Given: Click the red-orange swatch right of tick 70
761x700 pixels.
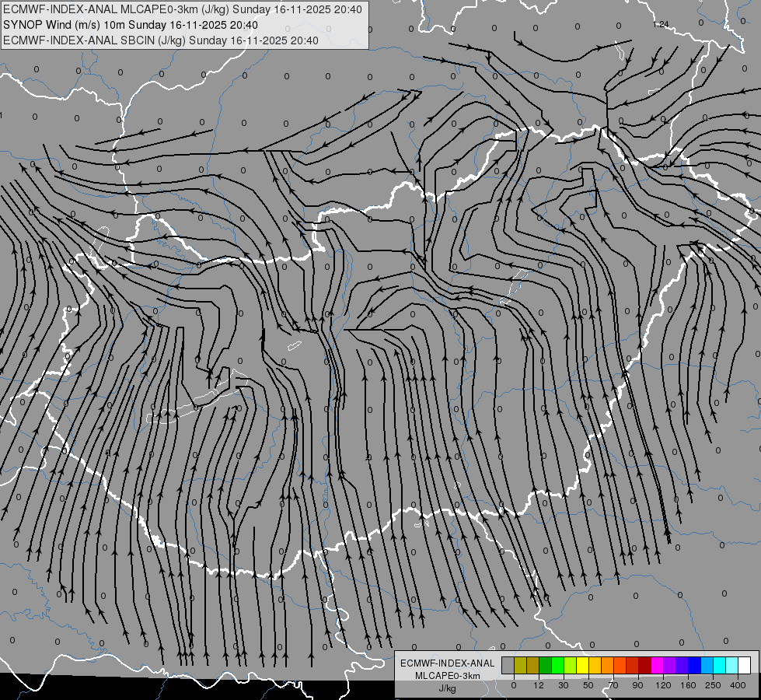Looking at the screenshot, I should [620, 666].
